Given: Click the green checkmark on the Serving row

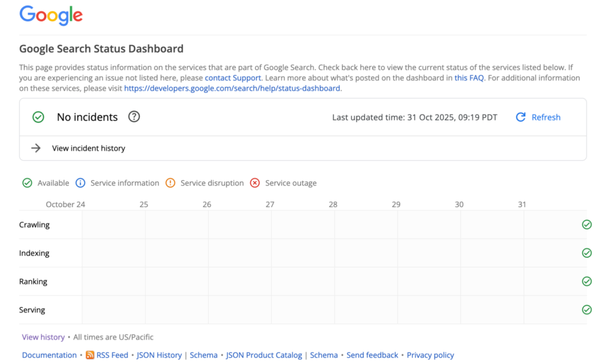Looking at the screenshot, I should pos(587,309).
